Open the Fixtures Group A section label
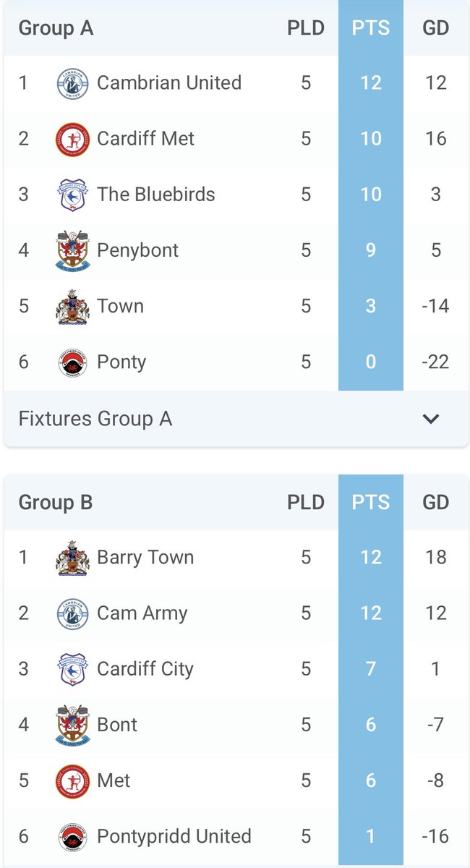The image size is (470, 868). [x=95, y=419]
